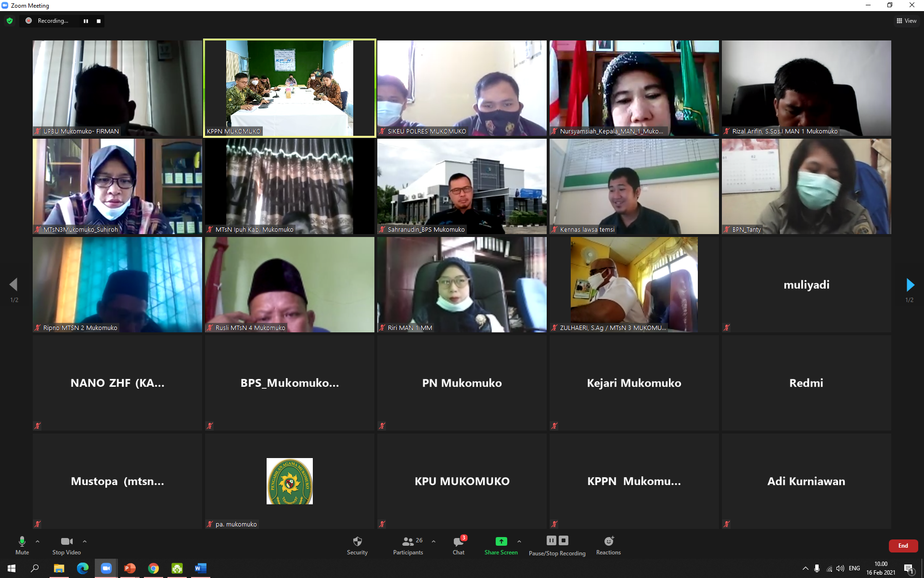Stop recording in bottom toolbar

tap(564, 540)
